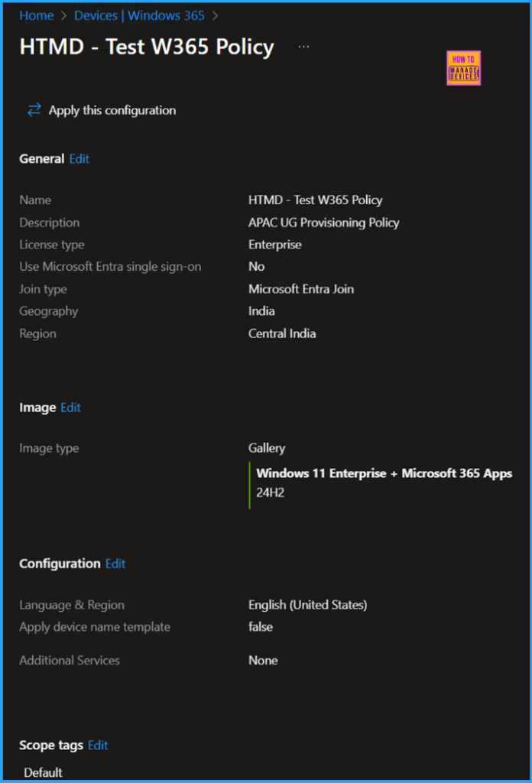Click the Image type value Gallery
This screenshot has width=532, height=783.
(x=267, y=448)
